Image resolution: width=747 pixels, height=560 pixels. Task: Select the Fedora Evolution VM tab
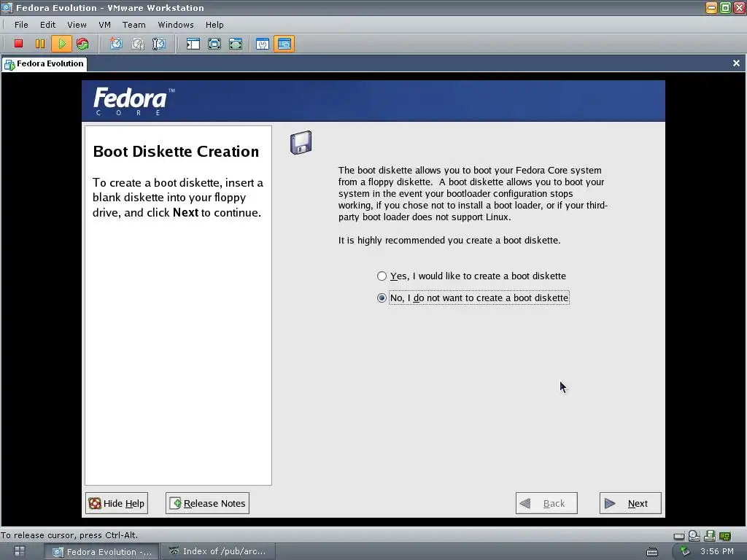pyautogui.click(x=44, y=64)
